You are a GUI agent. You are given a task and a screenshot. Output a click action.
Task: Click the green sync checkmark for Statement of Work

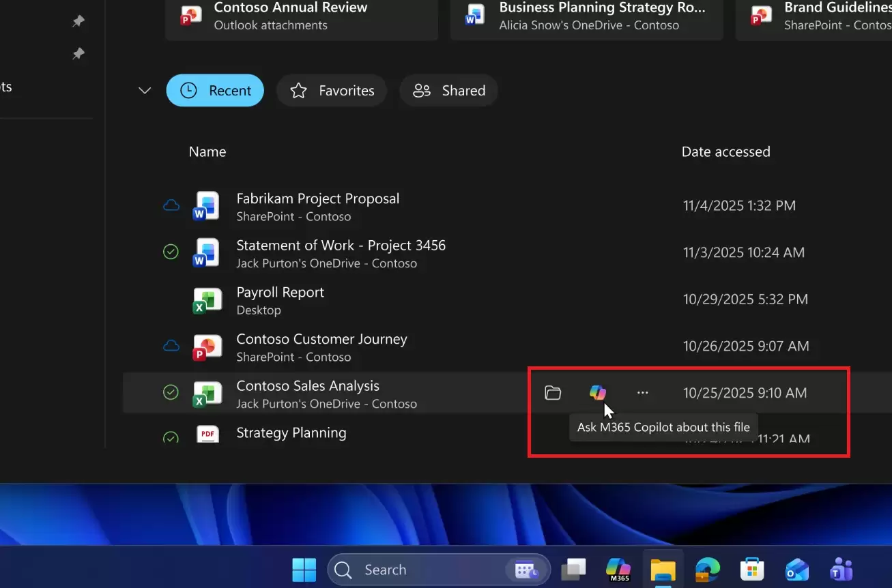171,252
